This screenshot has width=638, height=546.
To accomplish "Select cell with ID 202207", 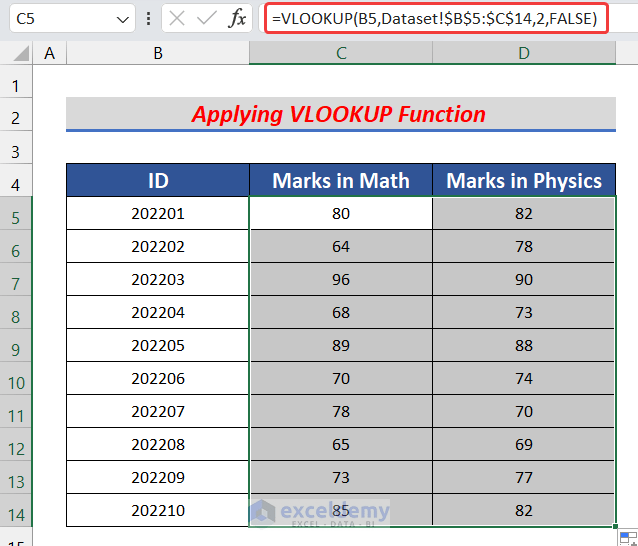I will pos(158,411).
